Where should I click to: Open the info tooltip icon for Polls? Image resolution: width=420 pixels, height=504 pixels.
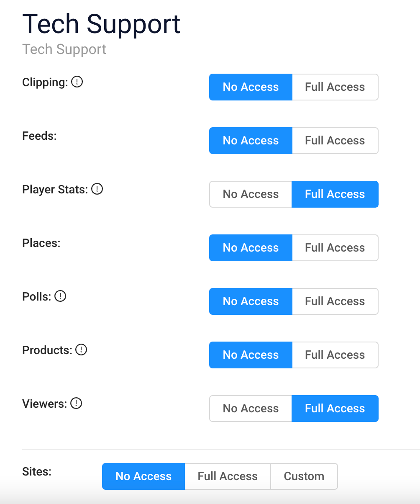(61, 296)
